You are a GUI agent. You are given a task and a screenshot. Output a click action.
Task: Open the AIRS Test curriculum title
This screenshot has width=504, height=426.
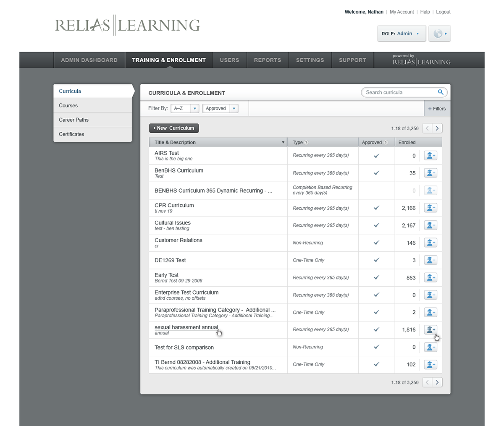[x=166, y=153]
